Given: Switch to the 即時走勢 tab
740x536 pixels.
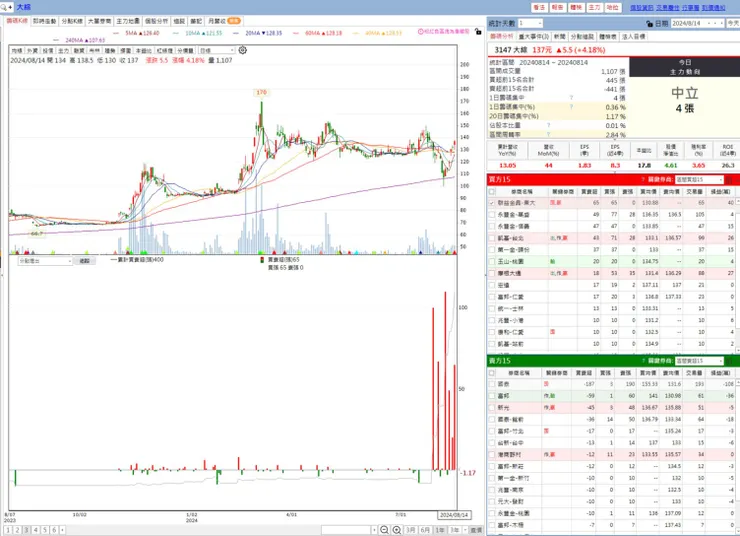Looking at the screenshot, I should tap(44, 21).
